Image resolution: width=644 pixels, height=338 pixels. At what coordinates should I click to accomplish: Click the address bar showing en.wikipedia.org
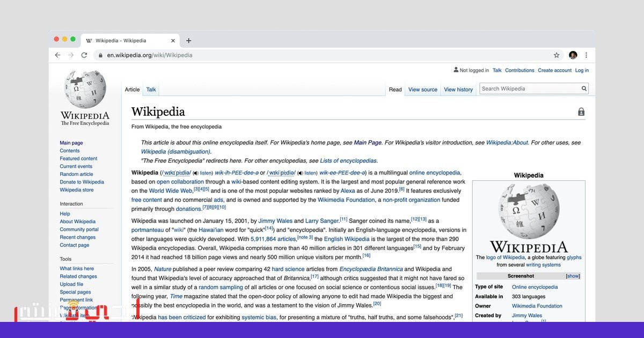328,55
